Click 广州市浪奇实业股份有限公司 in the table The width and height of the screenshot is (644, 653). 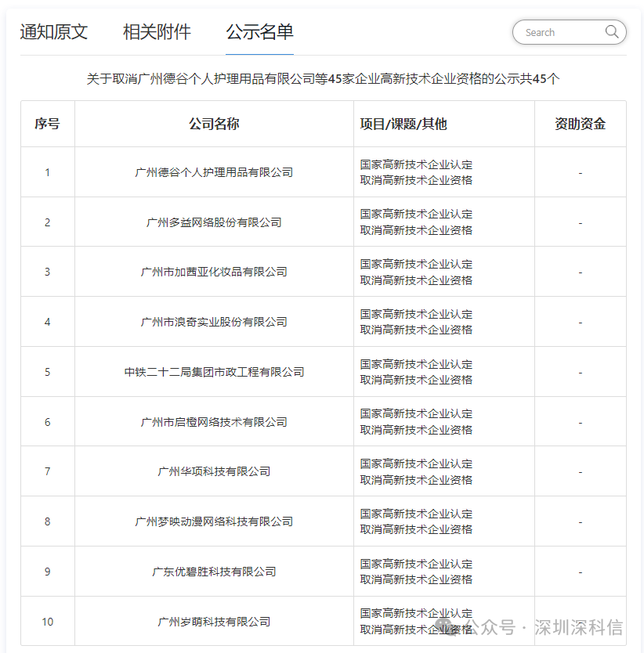(x=215, y=322)
